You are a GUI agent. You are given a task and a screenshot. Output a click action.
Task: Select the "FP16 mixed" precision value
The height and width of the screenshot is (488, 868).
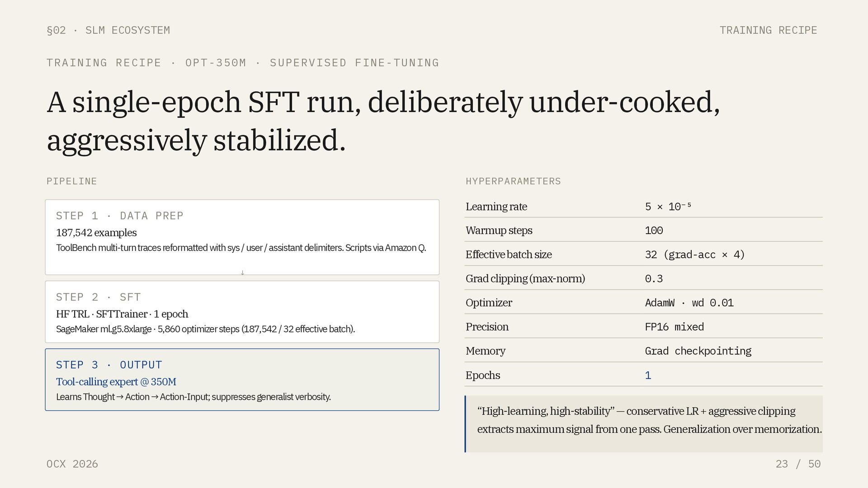[x=674, y=327]
